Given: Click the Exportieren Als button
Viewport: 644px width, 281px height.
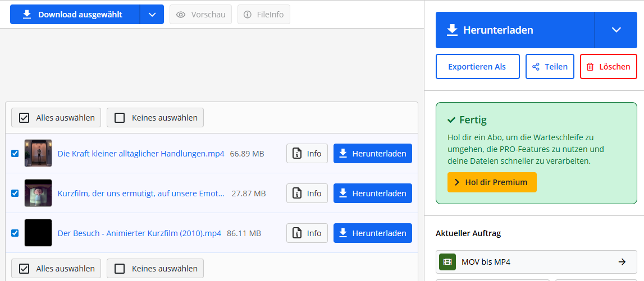Looking at the screenshot, I should [x=477, y=67].
